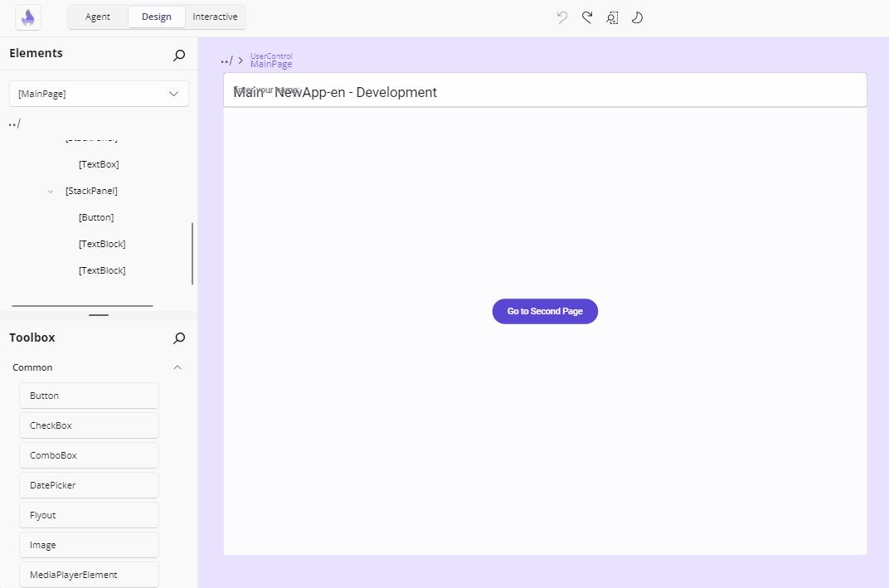The height and width of the screenshot is (588, 889).
Task: Open search in the Elements panel
Action: [178, 55]
